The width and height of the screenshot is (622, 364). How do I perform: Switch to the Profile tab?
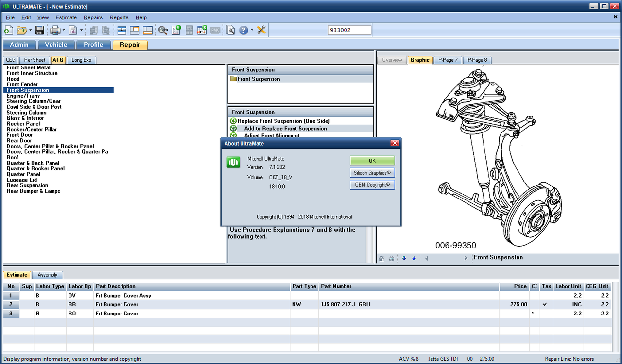[x=93, y=45]
